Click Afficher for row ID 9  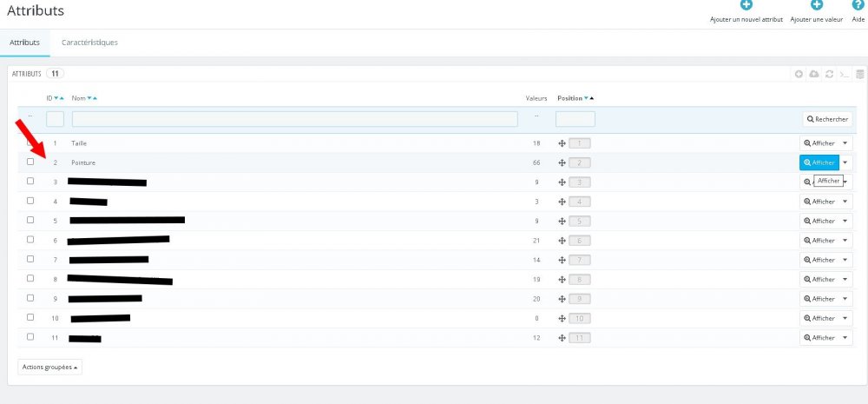tap(819, 299)
